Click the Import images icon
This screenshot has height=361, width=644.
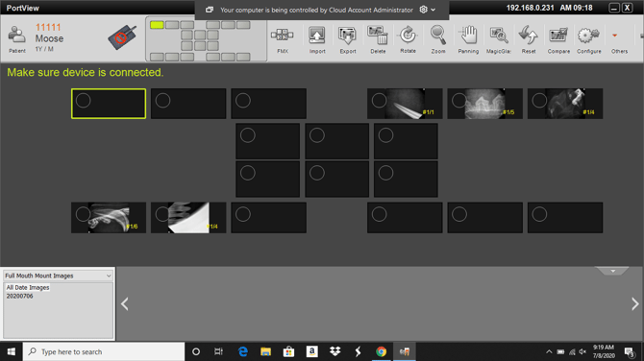pyautogui.click(x=316, y=39)
